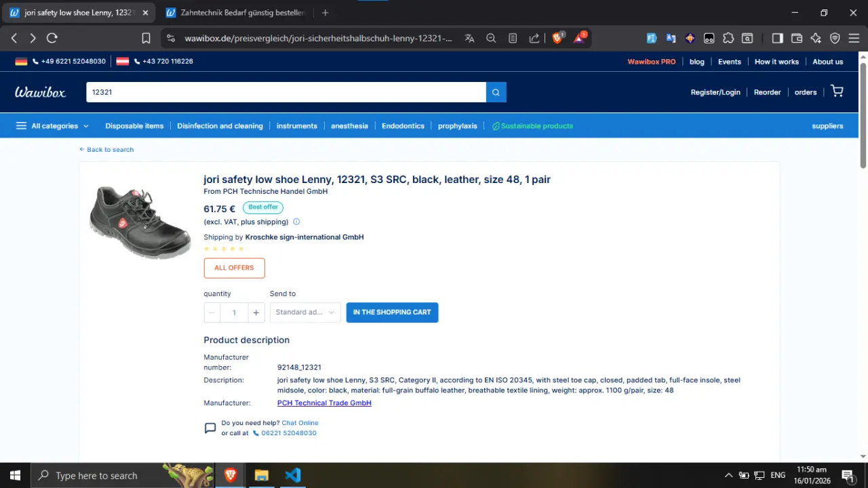
Task: Go back in browser history
Action: coord(14,39)
